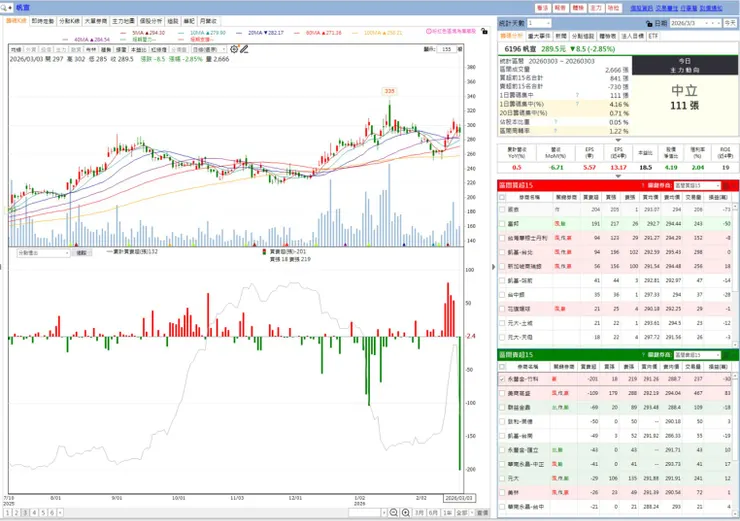This screenshot has height=521, width=740.
Task: Click the 今天 button
Action: [x=730, y=23]
